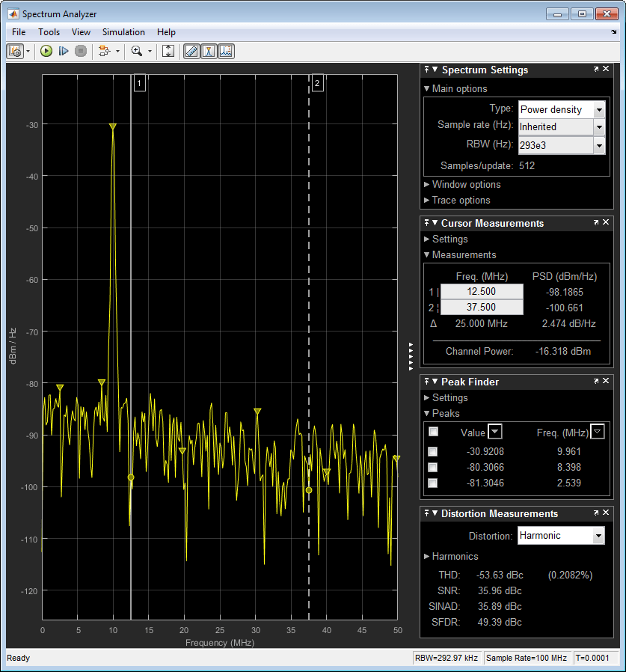Image resolution: width=626 pixels, height=672 pixels.
Task: Close the Cursor Measurements panel
Action: click(607, 223)
